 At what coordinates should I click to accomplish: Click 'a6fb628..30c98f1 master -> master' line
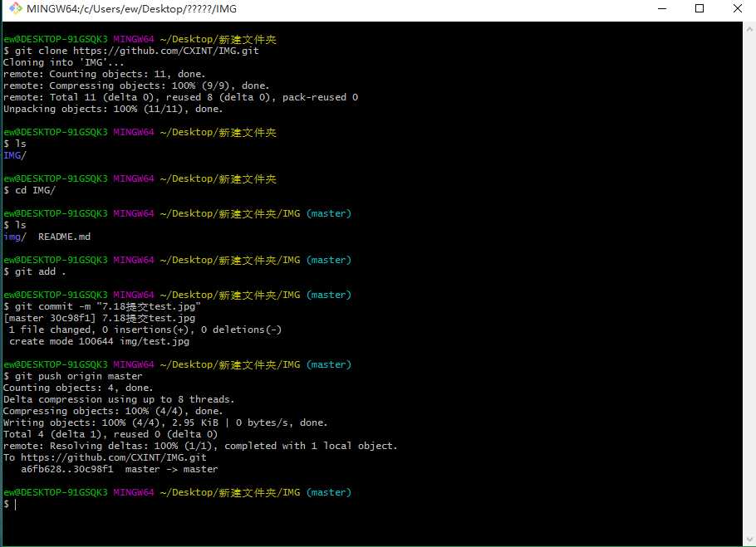pyautogui.click(x=119, y=469)
